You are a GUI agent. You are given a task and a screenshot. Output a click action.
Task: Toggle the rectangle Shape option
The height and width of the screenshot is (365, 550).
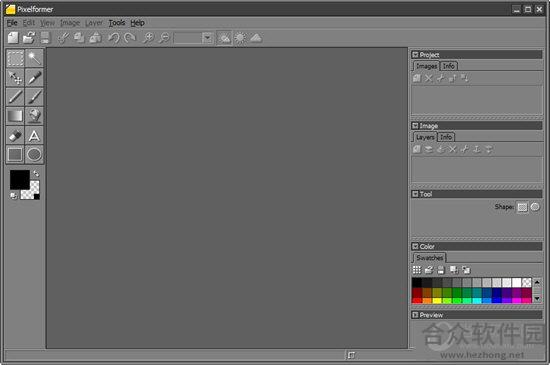click(522, 207)
